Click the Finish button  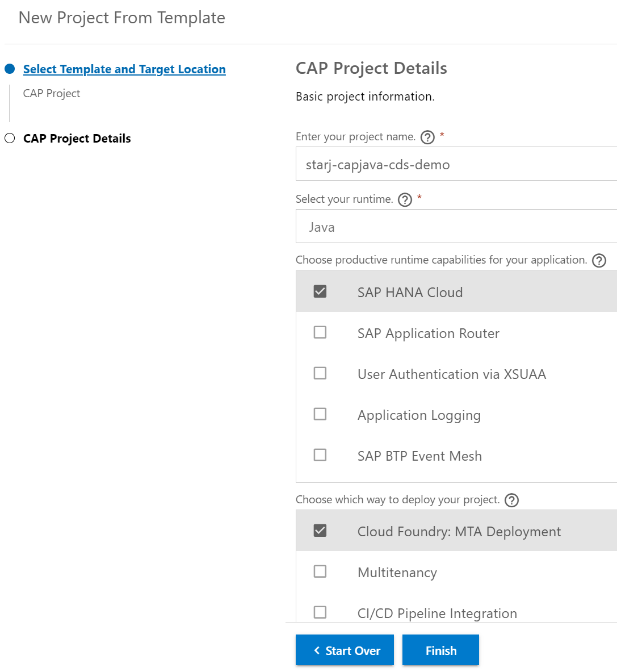440,650
